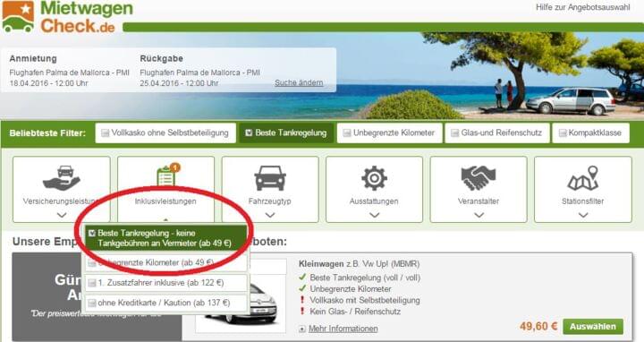Open the Mehr Informationen link
The height and width of the screenshot is (342, 644).
(343, 329)
